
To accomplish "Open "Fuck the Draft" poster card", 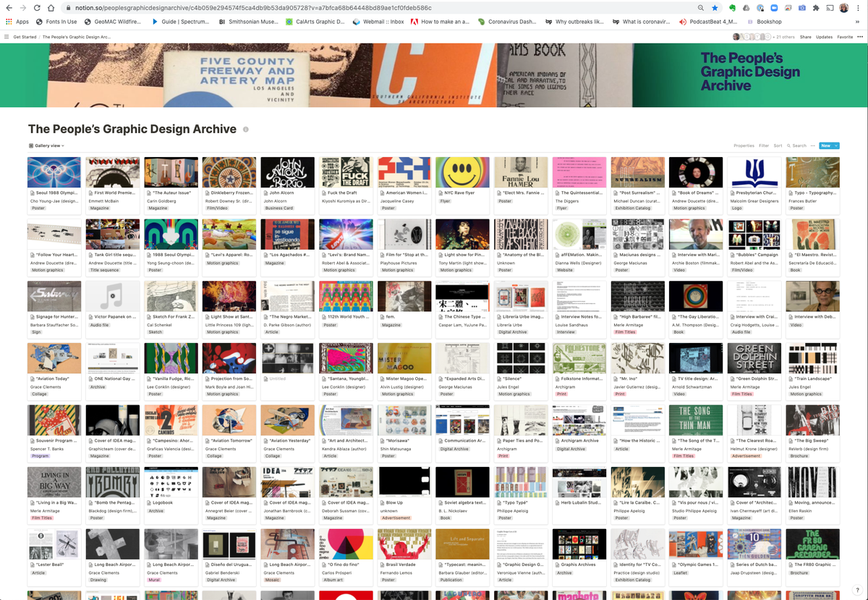I will [x=346, y=185].
